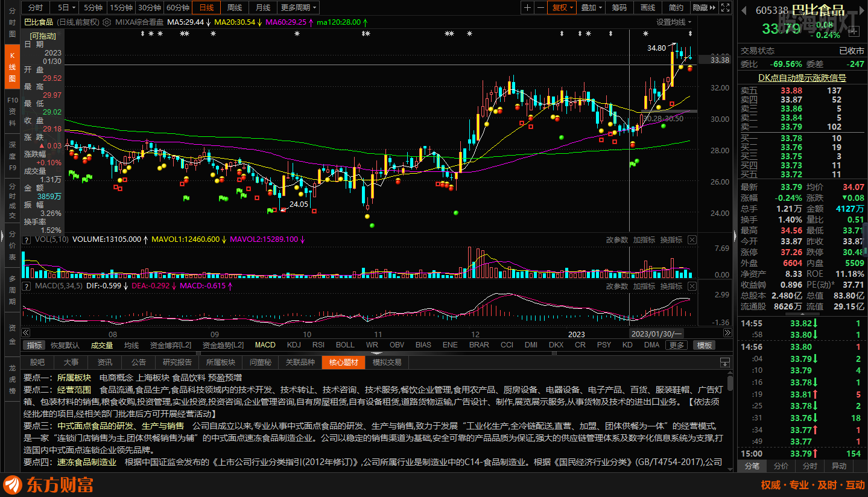Close the MACD indicator panel
868x497 pixels.
[692, 286]
